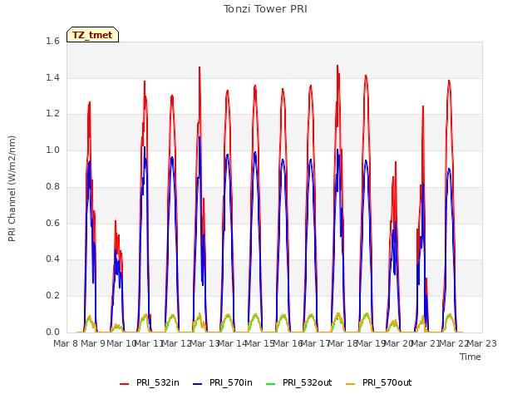Toggle the PRI_532out legend label
Screen dimensions: 532x399
tap(308, 382)
